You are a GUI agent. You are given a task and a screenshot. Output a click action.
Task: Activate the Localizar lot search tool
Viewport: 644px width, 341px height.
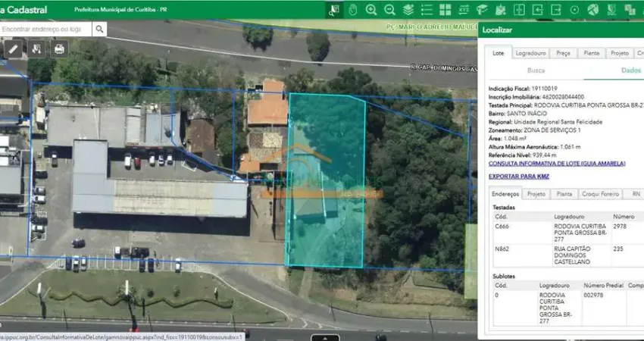[334, 10]
